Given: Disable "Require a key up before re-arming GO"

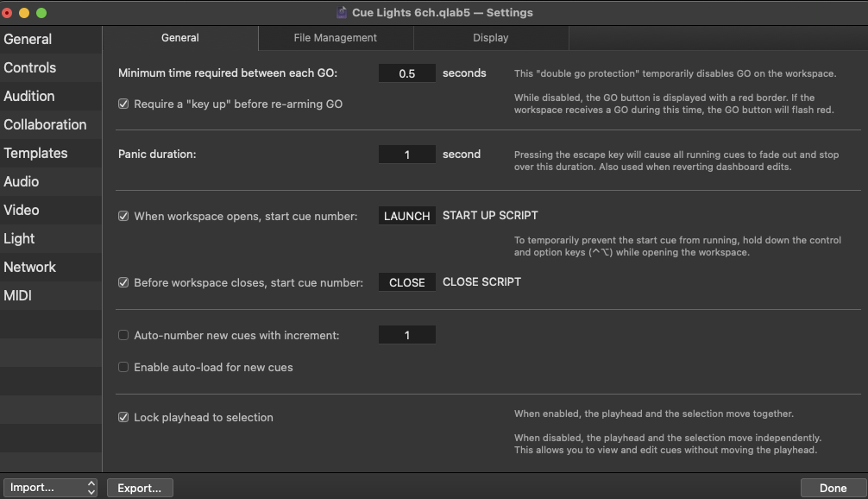Looking at the screenshot, I should [124, 104].
